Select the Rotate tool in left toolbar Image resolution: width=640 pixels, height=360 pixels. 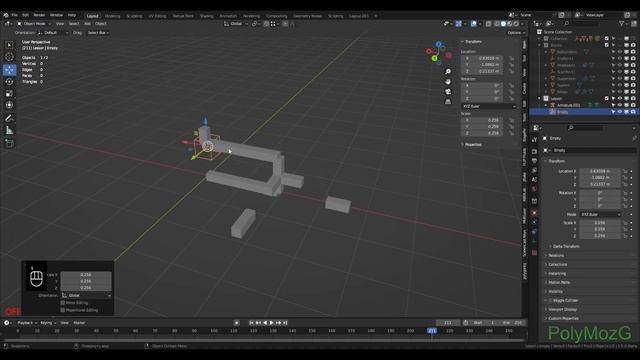9,82
